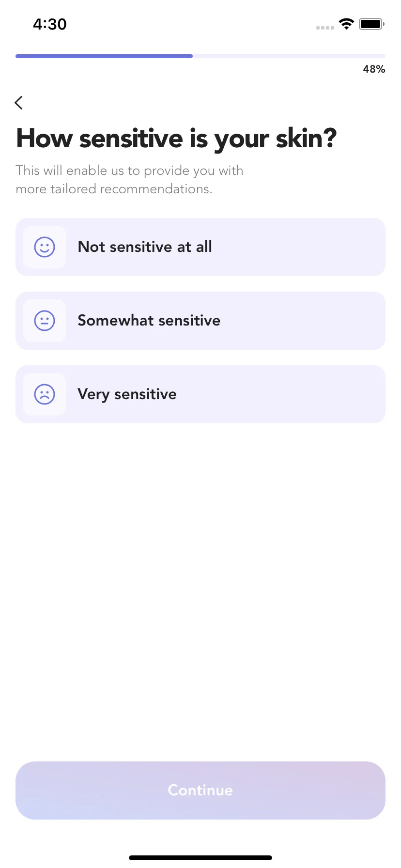Screen dimensions: 401x868
Task: Click the Very sensitive text label
Action: pyautogui.click(x=127, y=394)
